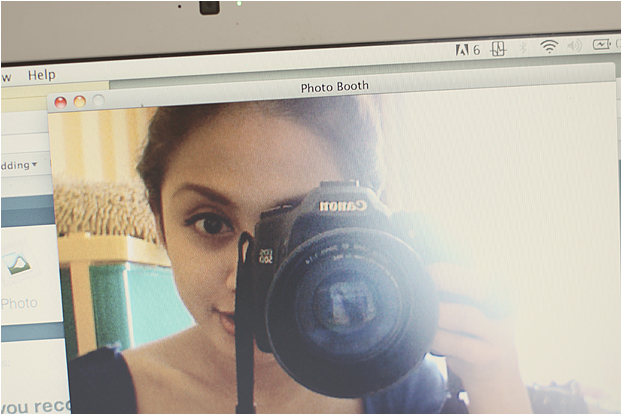Open the Wi-Fi status menu
The width and height of the screenshot is (623, 416).
pos(549,46)
